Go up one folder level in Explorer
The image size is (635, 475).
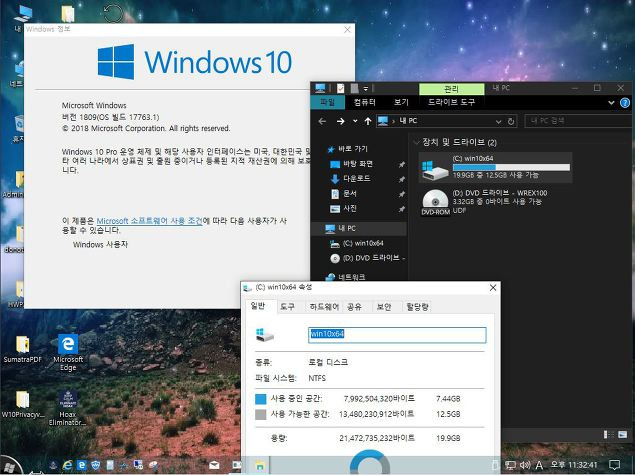(368, 121)
